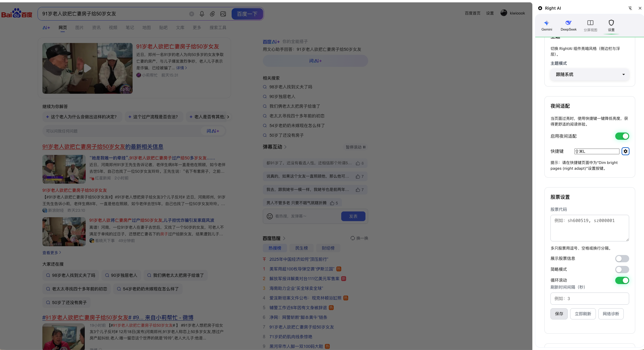Image resolution: width=644 pixels, height=350 pixels.
Task: Open related search 98岁老人找到丈夫了吗 in sidebar
Action: (291, 87)
